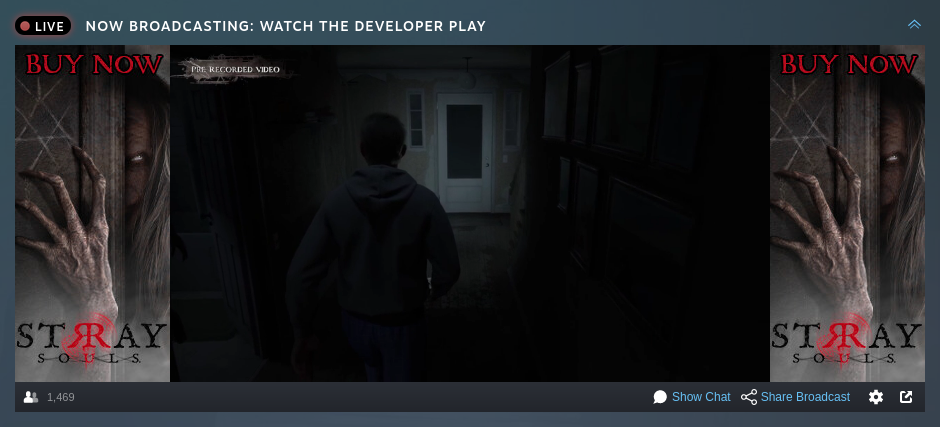Click the share network icon
The height and width of the screenshot is (427, 940).
[x=749, y=397]
